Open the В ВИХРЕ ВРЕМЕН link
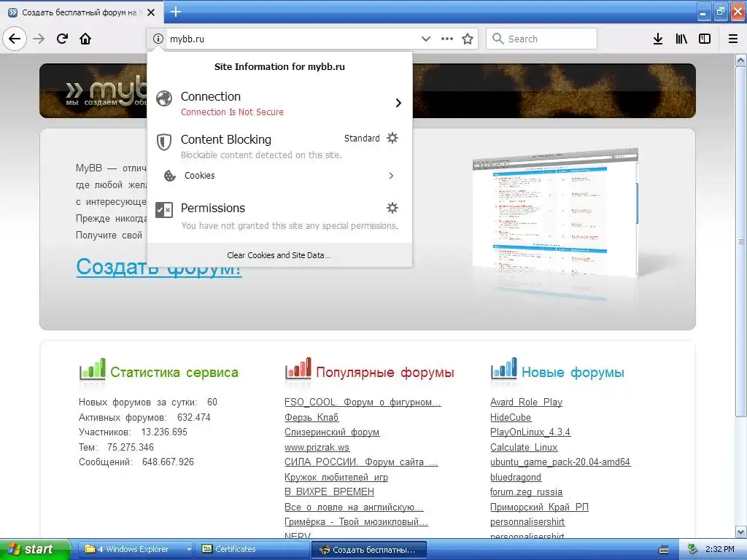Image resolution: width=747 pixels, height=560 pixels. 329,492
